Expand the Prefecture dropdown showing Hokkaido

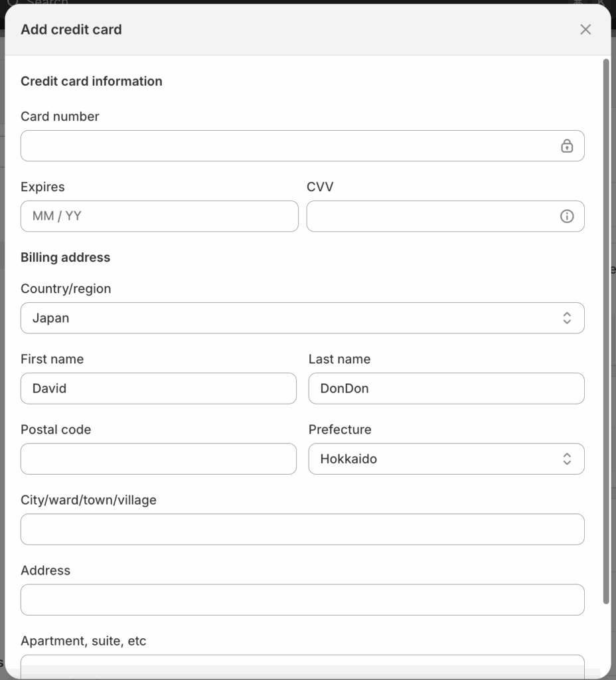[446, 459]
